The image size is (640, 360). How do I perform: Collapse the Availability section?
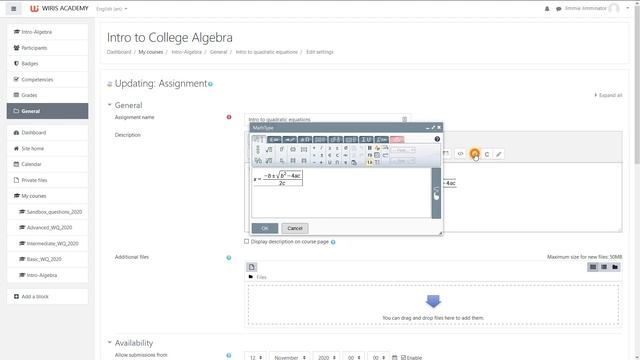(109, 342)
